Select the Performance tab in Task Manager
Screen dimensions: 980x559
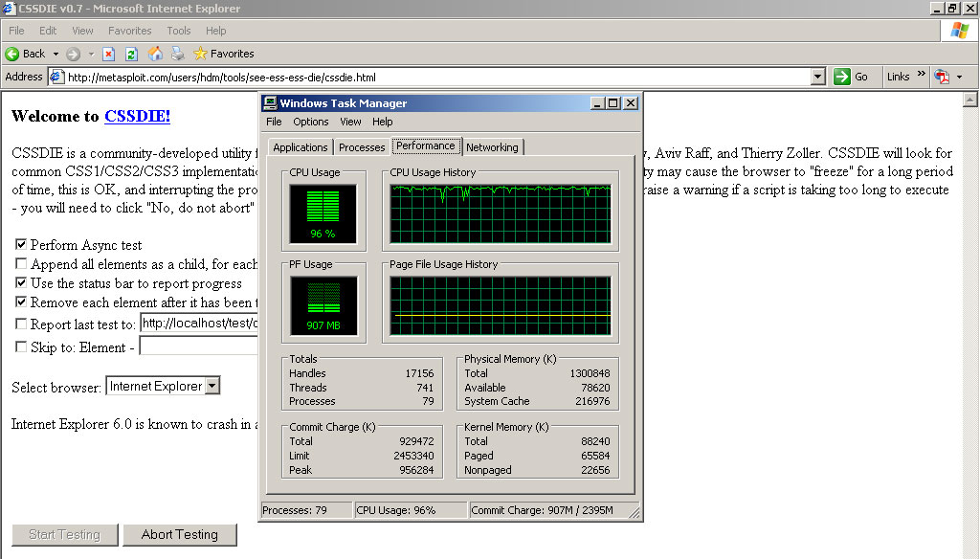pyautogui.click(x=426, y=145)
